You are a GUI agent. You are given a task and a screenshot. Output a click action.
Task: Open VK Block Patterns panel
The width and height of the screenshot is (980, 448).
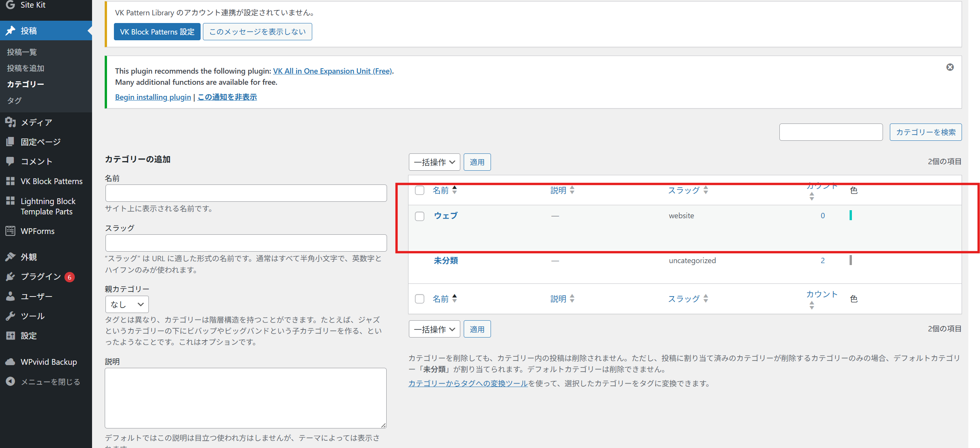51,181
